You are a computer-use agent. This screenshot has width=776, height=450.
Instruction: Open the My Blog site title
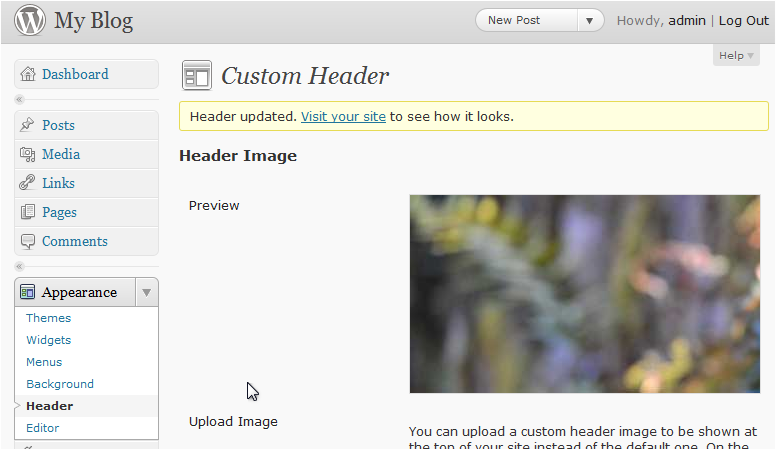94,21
